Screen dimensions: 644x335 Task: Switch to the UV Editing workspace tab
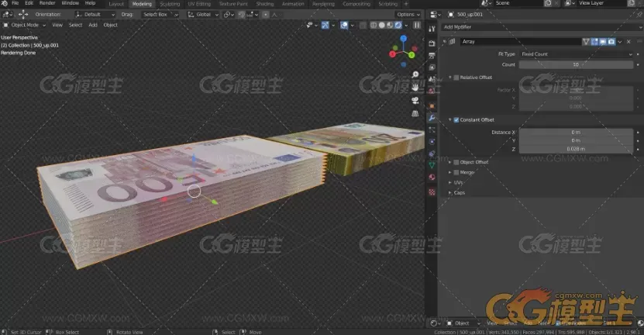(x=199, y=4)
